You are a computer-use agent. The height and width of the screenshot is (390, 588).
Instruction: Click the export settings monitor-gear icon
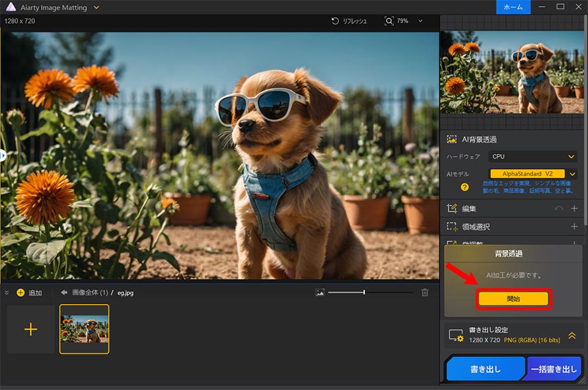click(x=456, y=335)
